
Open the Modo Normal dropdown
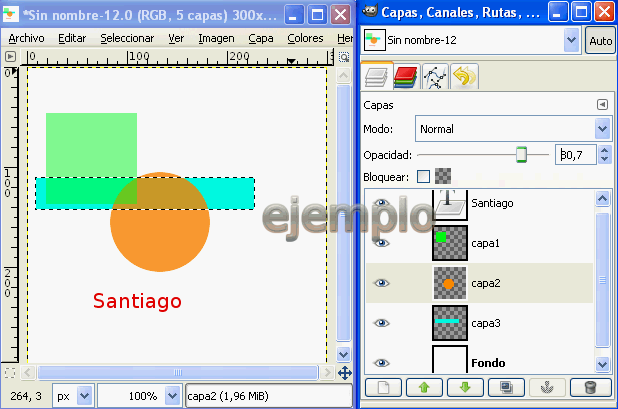point(514,129)
